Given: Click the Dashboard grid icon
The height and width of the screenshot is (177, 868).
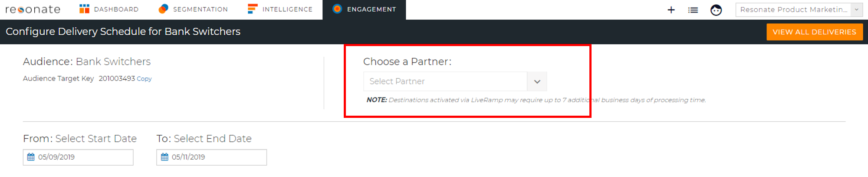Looking at the screenshot, I should [84, 9].
